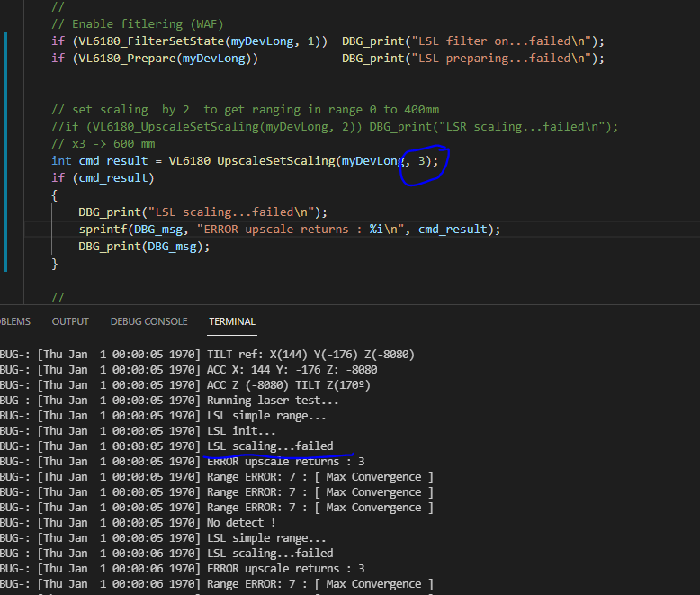Click VL6180_UpscaleSetScaling in the int cmd_result line
Image resolution: width=700 pixels, height=595 pixels.
tap(252, 161)
